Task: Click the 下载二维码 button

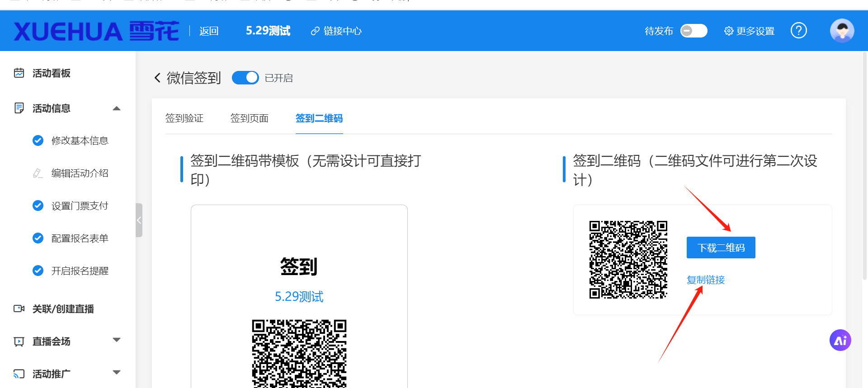Action: [721, 248]
